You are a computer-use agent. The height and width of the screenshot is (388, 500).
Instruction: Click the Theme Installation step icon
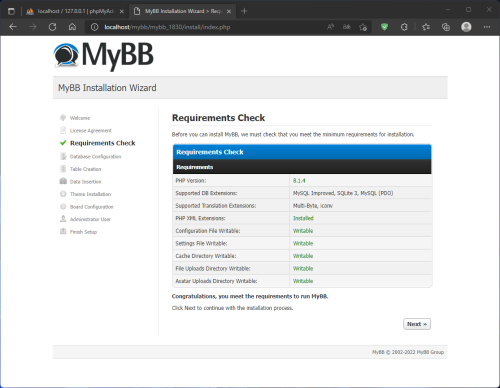tap(63, 194)
